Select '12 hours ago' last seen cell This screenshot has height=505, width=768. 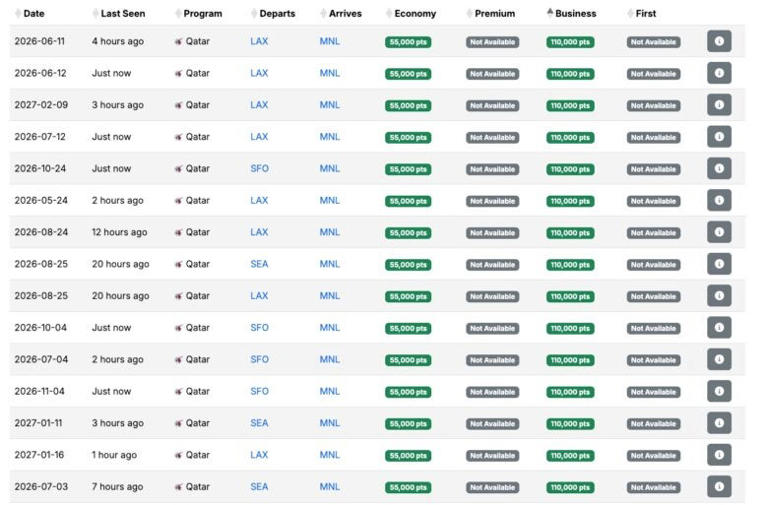click(120, 233)
